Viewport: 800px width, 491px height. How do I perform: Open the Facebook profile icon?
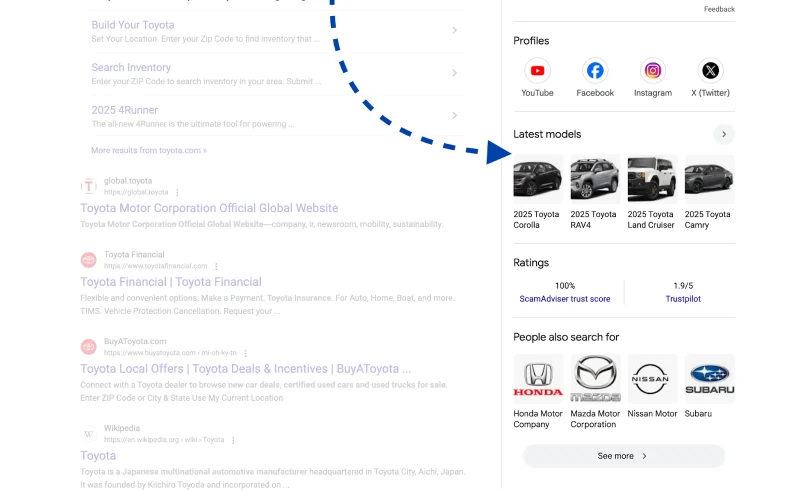595,70
